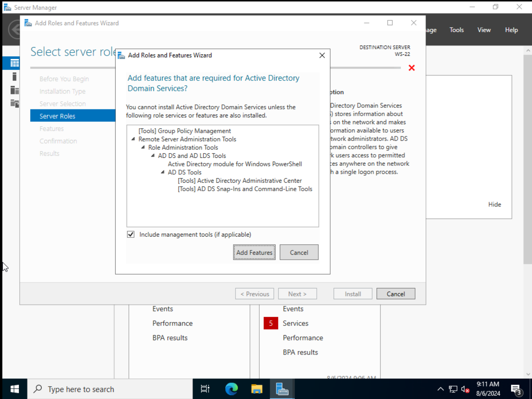Screen dimensions: 532x399
Task: Click the muted volume tray icon
Action: [465, 389]
